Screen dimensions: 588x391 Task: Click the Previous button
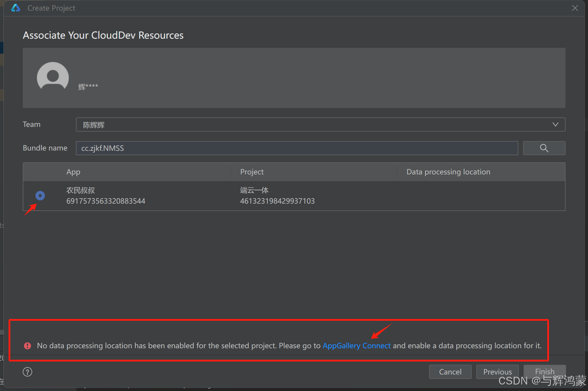tap(497, 372)
